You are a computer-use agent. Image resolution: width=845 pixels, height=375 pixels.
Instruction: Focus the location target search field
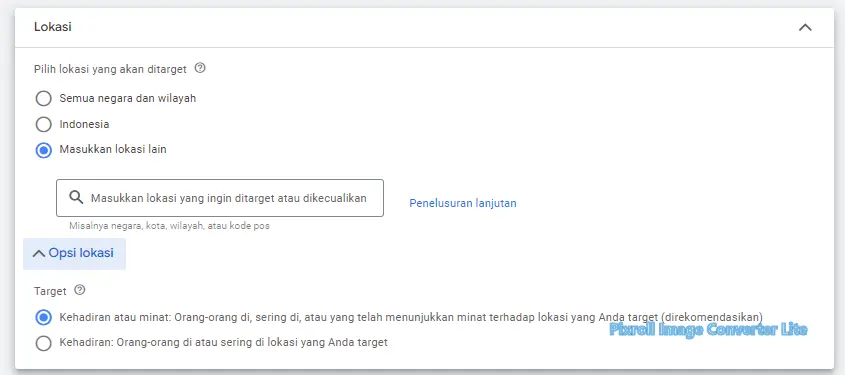coord(220,198)
